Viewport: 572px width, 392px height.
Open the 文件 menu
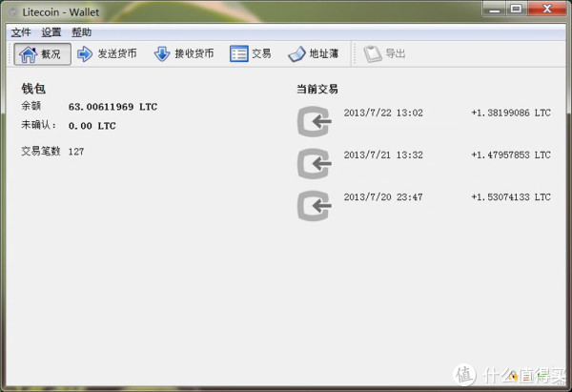pyautogui.click(x=21, y=32)
